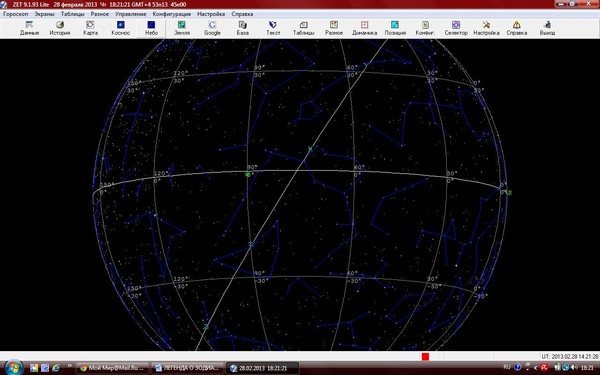Open the Динамика toolbar icon
The image size is (600, 375).
click(x=364, y=28)
